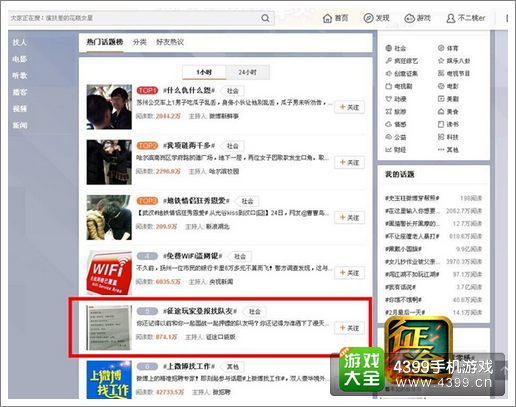This screenshot has width=516, height=407.
Task: Click the red WiFi topic thumbnail
Action: (109, 273)
